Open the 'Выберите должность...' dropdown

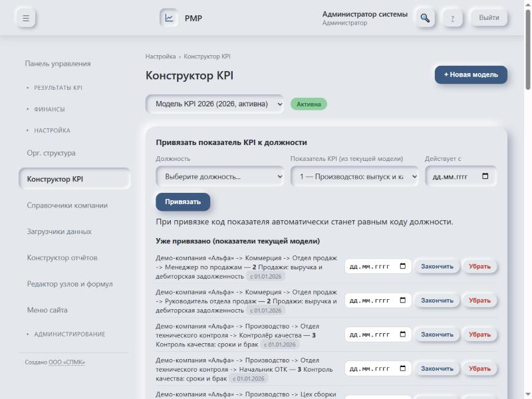tap(220, 176)
